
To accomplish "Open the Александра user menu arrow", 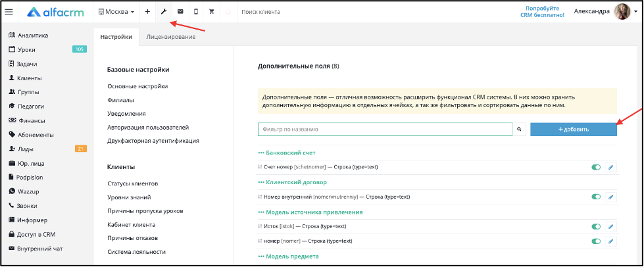I will [636, 12].
